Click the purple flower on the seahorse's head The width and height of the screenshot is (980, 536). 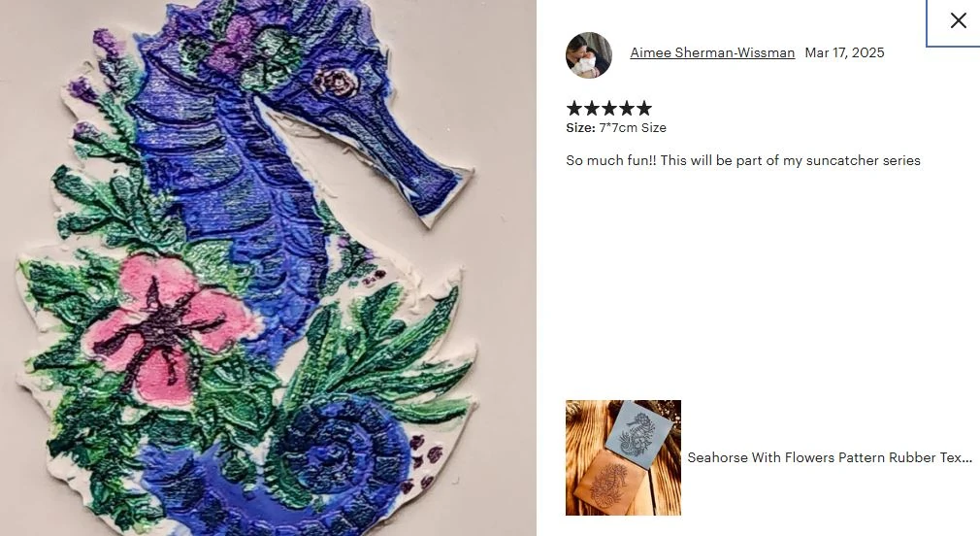coord(233,43)
